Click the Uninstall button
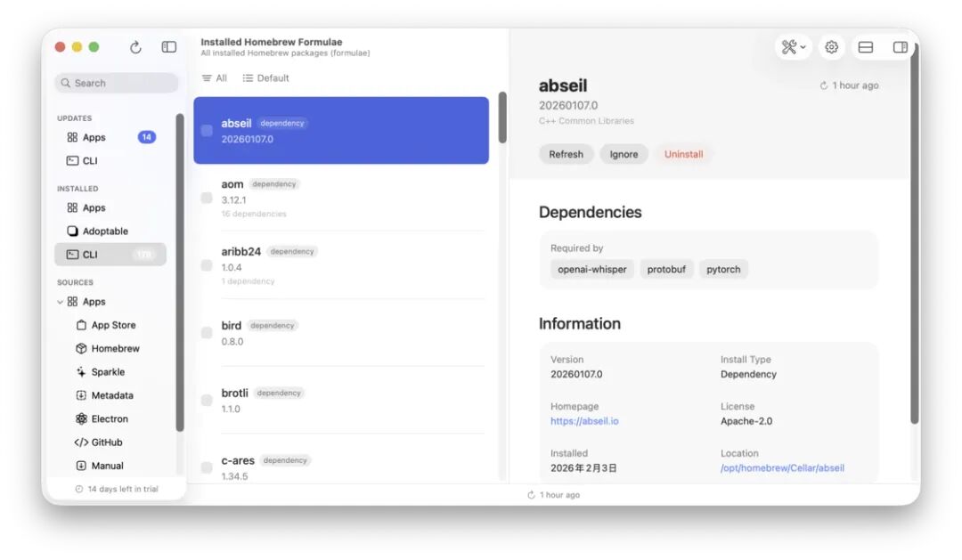This screenshot has width=962, height=560. (x=683, y=155)
